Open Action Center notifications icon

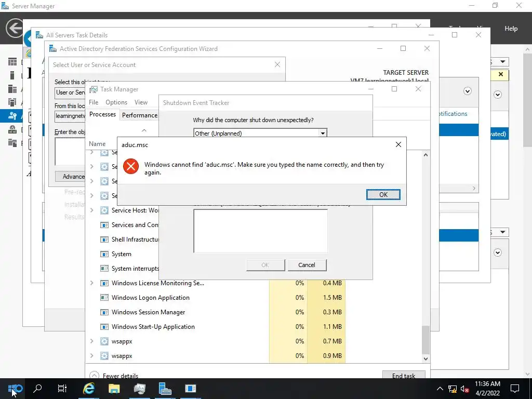pos(515,389)
